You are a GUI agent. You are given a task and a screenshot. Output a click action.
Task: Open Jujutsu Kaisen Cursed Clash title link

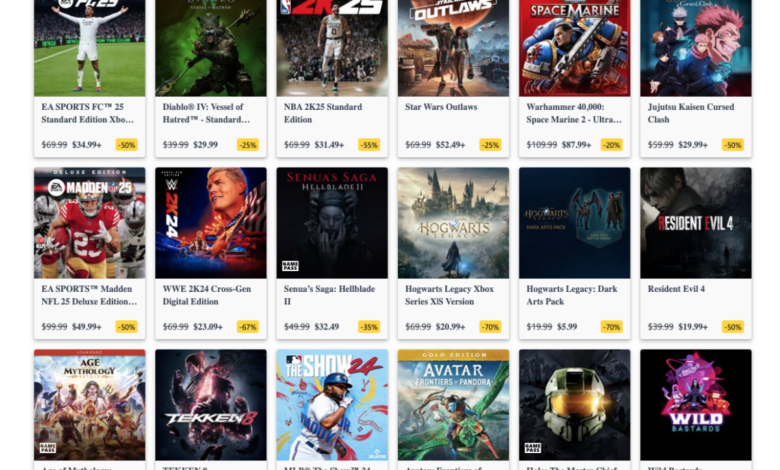(690, 113)
